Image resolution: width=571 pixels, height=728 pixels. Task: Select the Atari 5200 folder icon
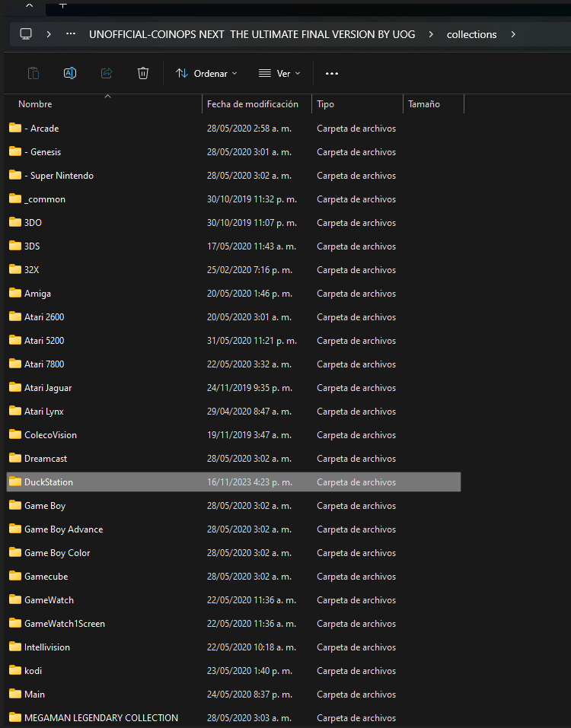15,340
